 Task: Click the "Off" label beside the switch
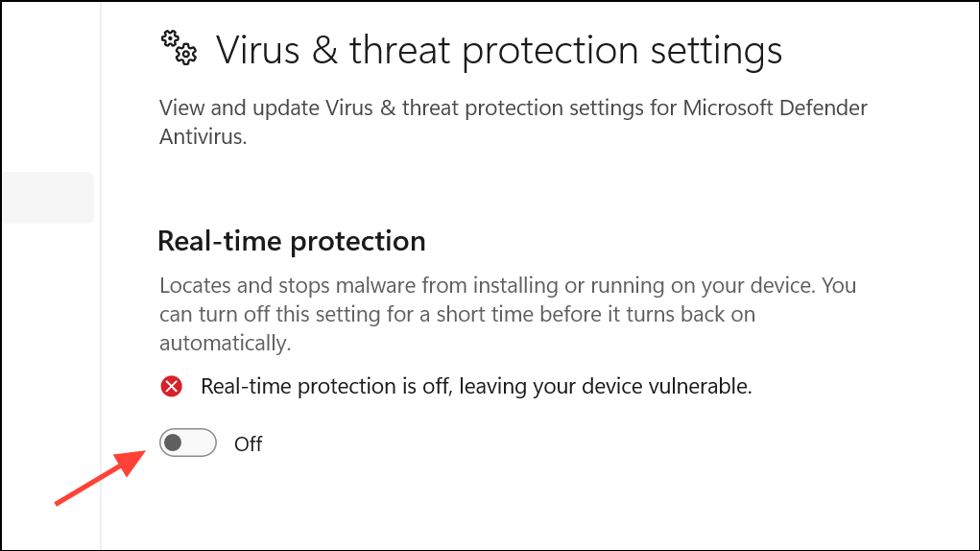pyautogui.click(x=249, y=443)
